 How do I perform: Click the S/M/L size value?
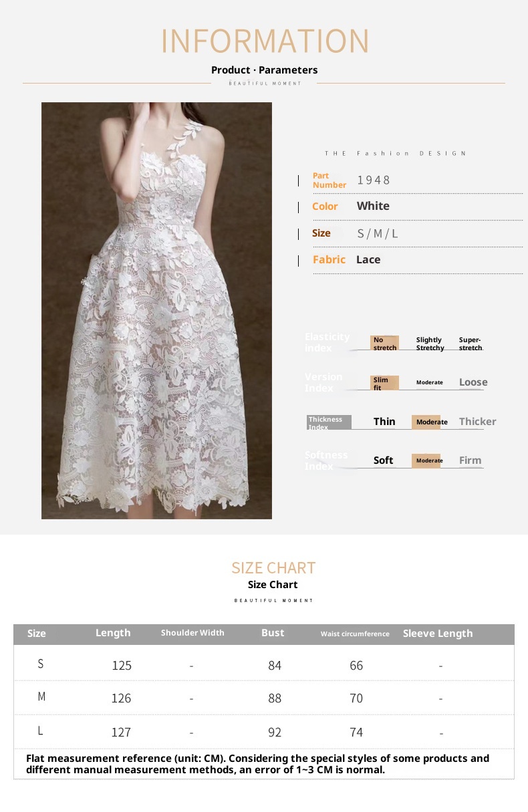coord(378,233)
